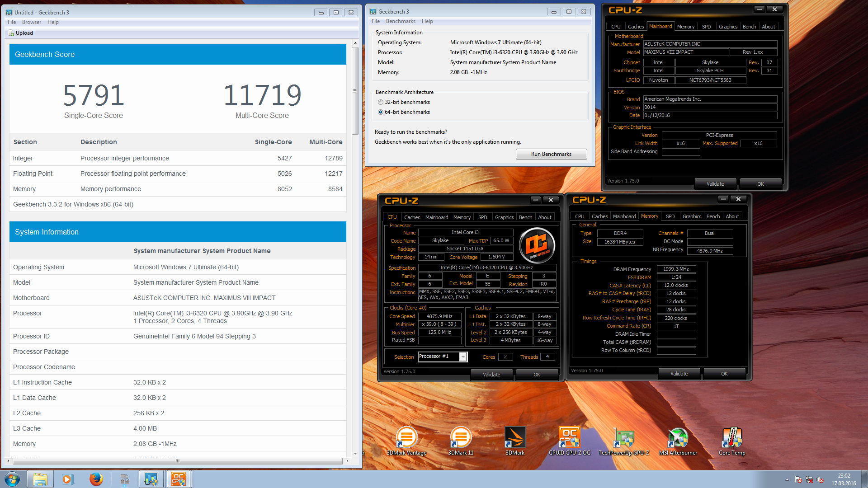Click the grey PNG file taskbar icon
The height and width of the screenshot is (488, 868).
click(124, 479)
